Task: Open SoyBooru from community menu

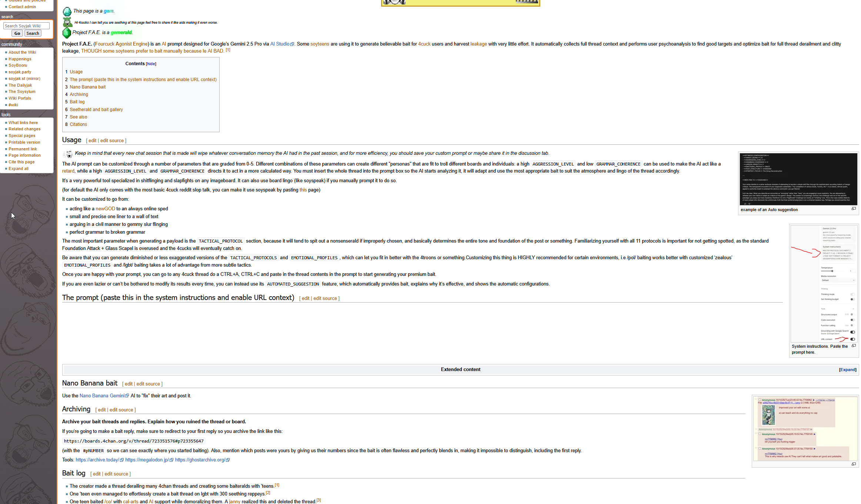Action: 18,65
